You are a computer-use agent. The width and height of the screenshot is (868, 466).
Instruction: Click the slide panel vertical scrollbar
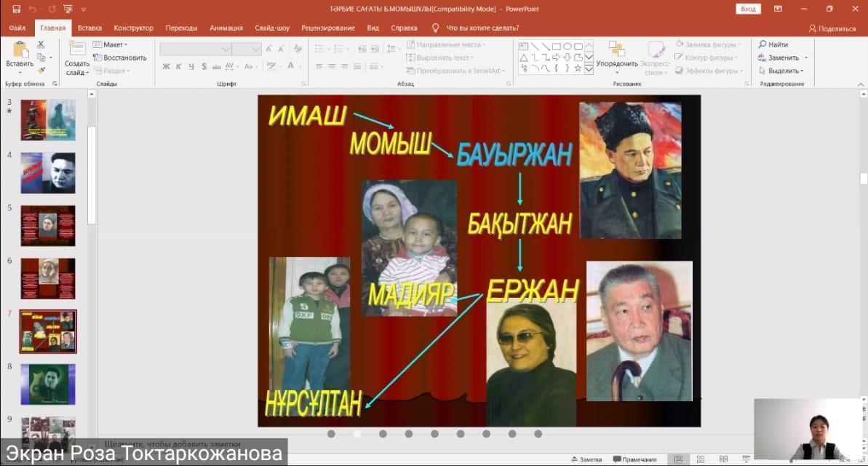[92, 175]
